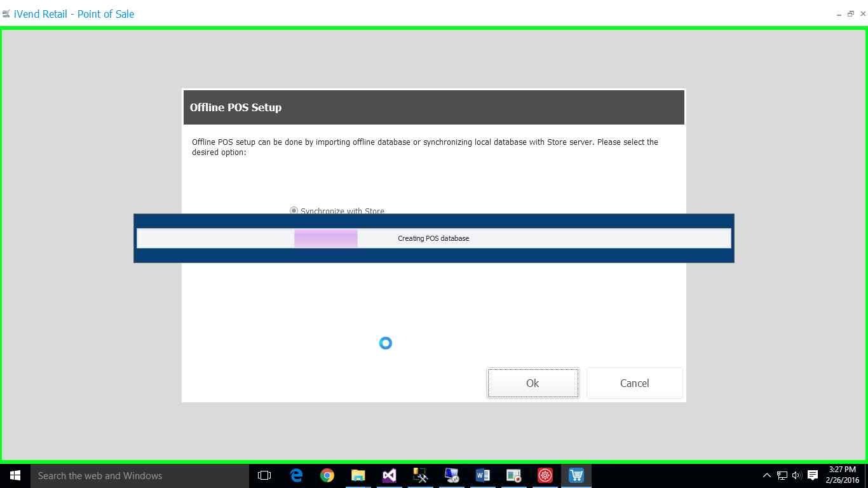Expand the hidden system tray icons chevron
The width and height of the screenshot is (868, 488).
click(x=766, y=475)
